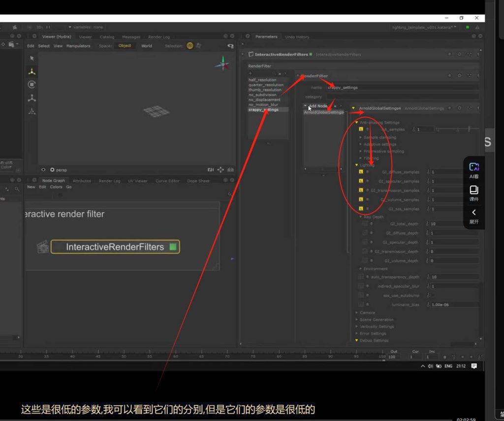Screen dimensions: 504x421
Task: Click the eye icon beside persp camera
Action: point(43,170)
